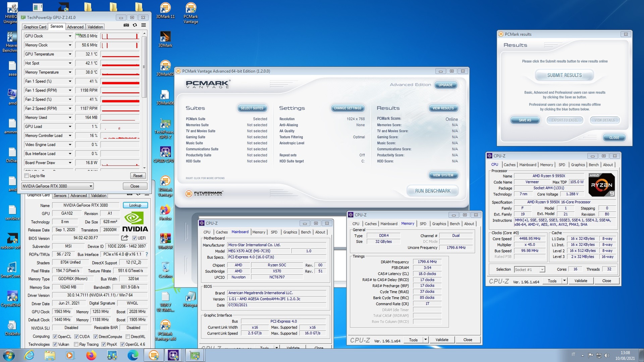Click the RUN BENCHMARK button
Image resolution: width=644 pixels, height=362 pixels.
433,191
